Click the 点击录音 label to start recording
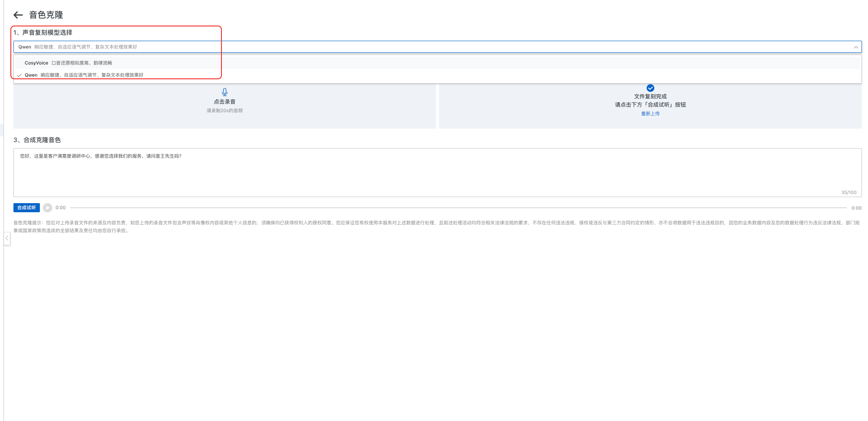 click(224, 102)
